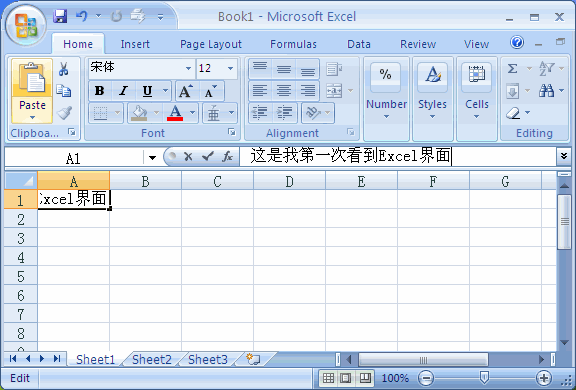Open Excel Help question mark
Viewport: 576px width, 390px height.
(517, 43)
